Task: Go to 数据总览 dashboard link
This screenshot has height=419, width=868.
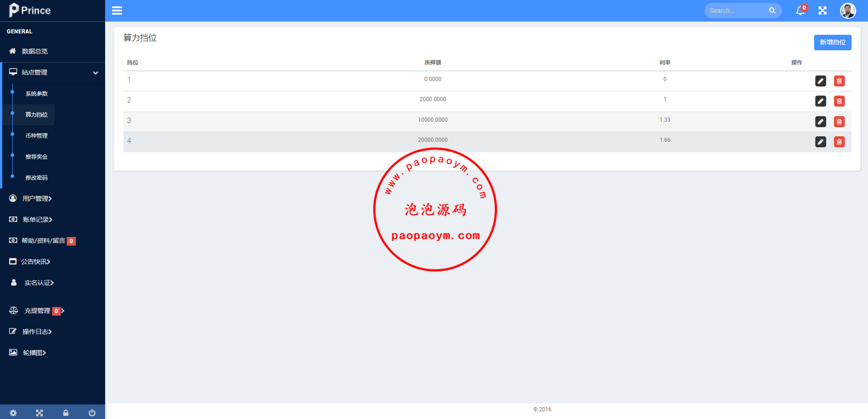Action: [x=35, y=51]
